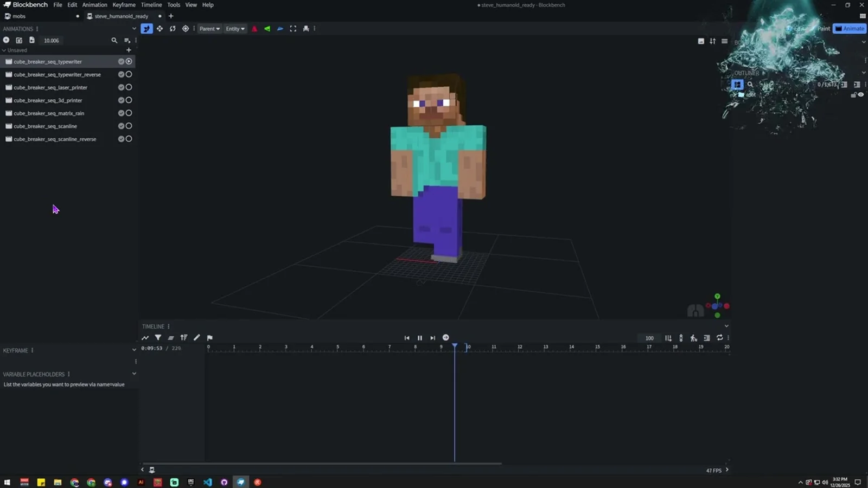Search animations using the magnifier icon
The width and height of the screenshot is (868, 488).
114,40
